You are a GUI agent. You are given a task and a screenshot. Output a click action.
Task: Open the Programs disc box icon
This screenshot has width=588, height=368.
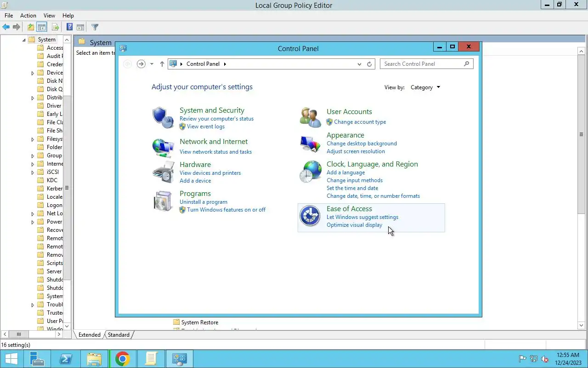pos(163,201)
